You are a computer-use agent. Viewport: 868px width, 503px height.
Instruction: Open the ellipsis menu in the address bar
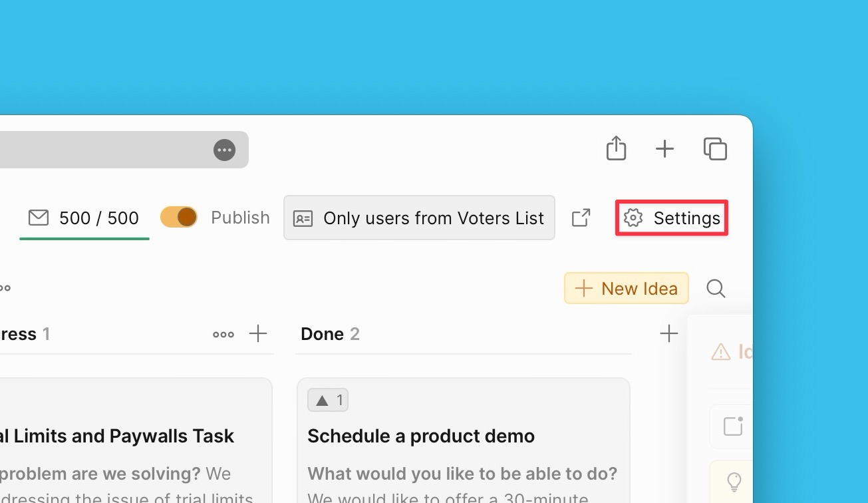(x=224, y=150)
